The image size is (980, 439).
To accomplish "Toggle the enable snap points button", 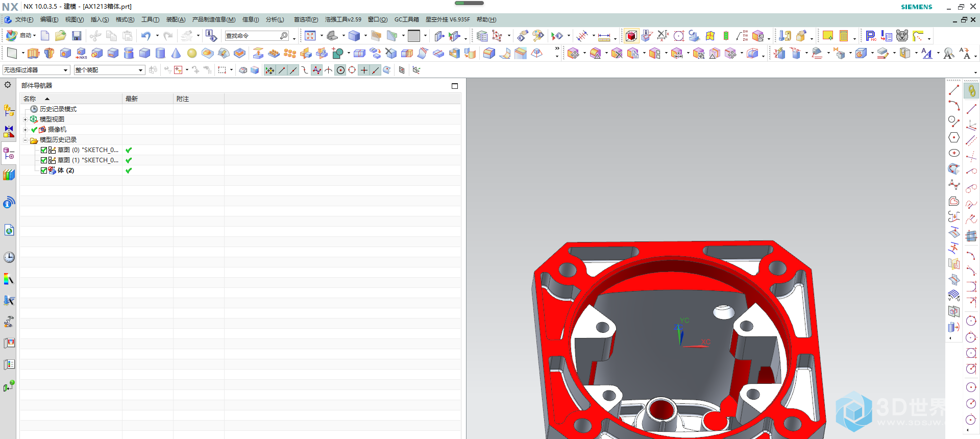I will point(270,70).
